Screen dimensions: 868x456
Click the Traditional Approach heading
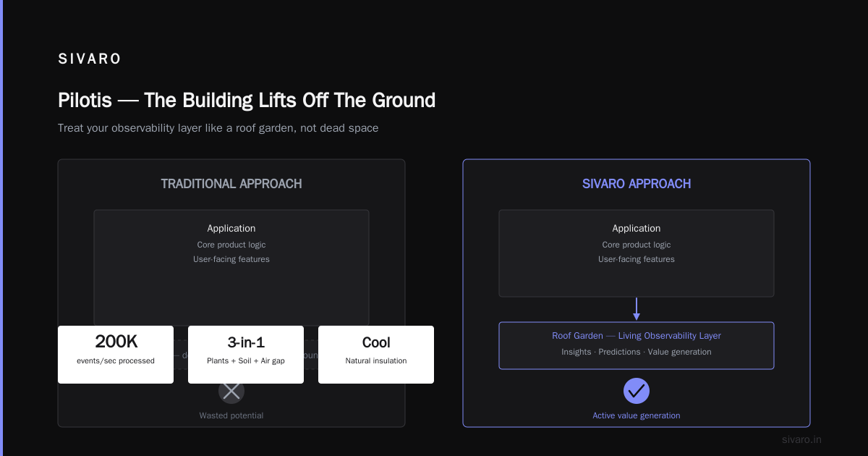231,184
